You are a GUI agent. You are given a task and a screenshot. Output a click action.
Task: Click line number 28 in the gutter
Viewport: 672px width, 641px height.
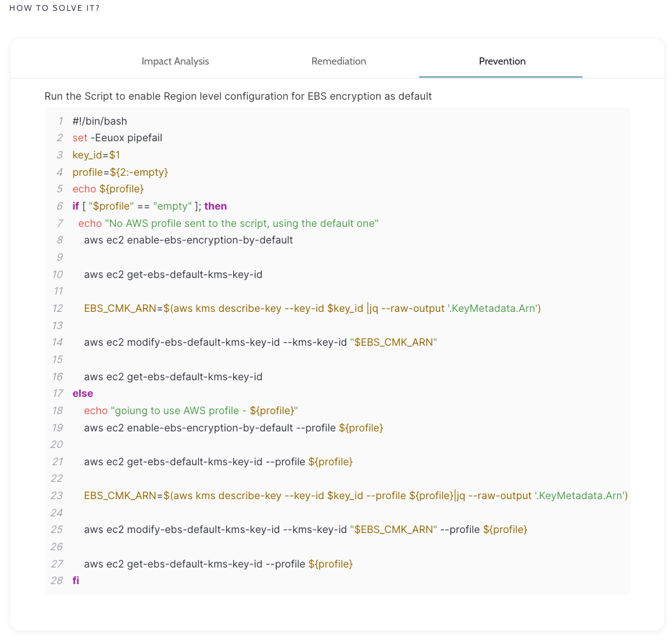pyautogui.click(x=57, y=580)
